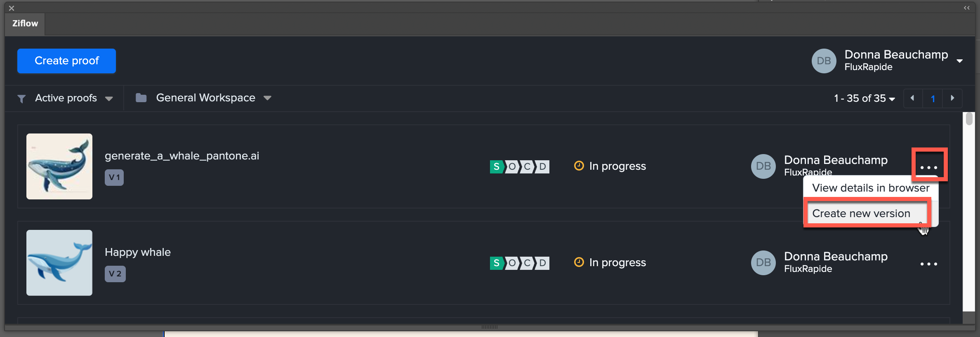
Task: Open the Donna Beauchamp account dropdown arrow
Action: point(960,61)
